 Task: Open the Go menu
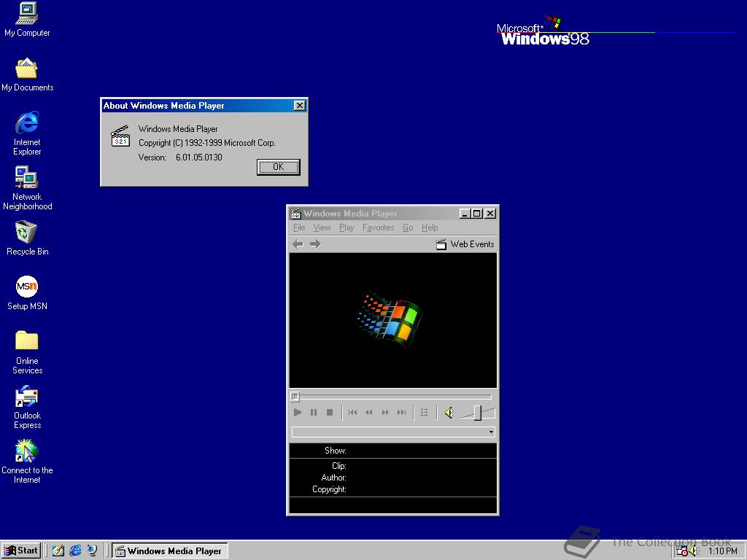408,227
